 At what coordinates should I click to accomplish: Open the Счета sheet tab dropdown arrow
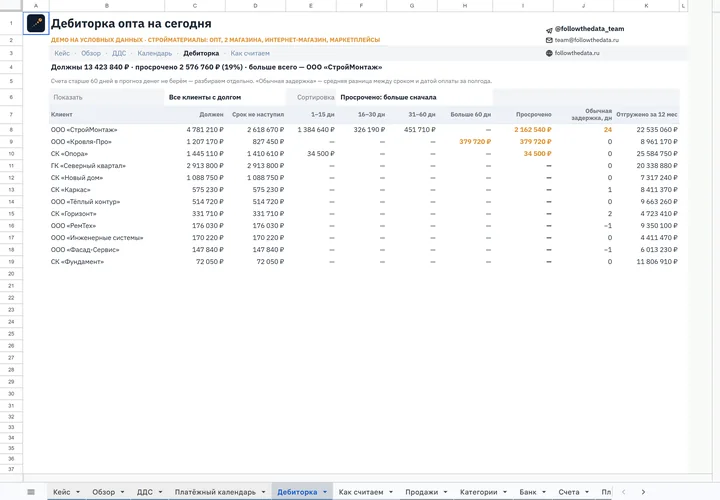(x=587, y=492)
